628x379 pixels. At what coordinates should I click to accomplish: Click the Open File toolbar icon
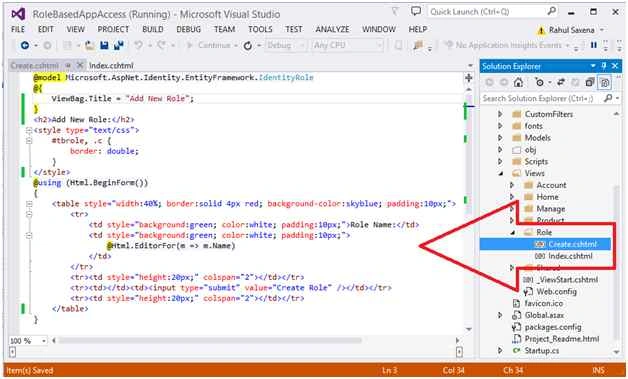(x=90, y=46)
